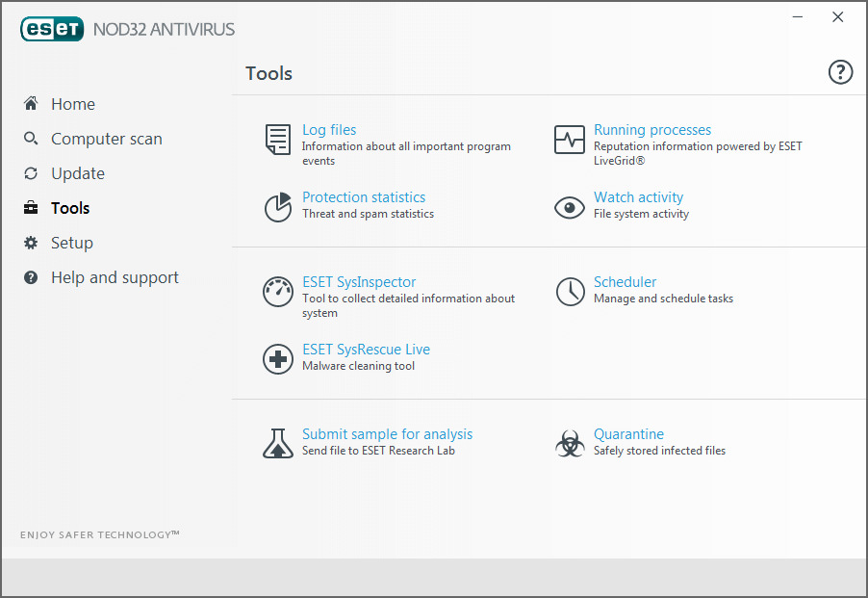Click the 'Information about all important program events' text
Image resolution: width=868 pixels, height=598 pixels.
click(x=406, y=153)
